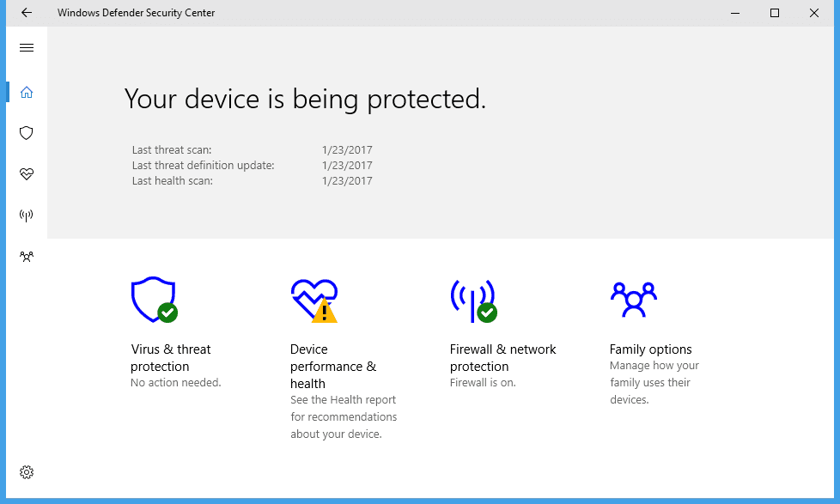Image resolution: width=840 pixels, height=504 pixels.
Task: Select the family group icon above Family options
Action: point(633,301)
